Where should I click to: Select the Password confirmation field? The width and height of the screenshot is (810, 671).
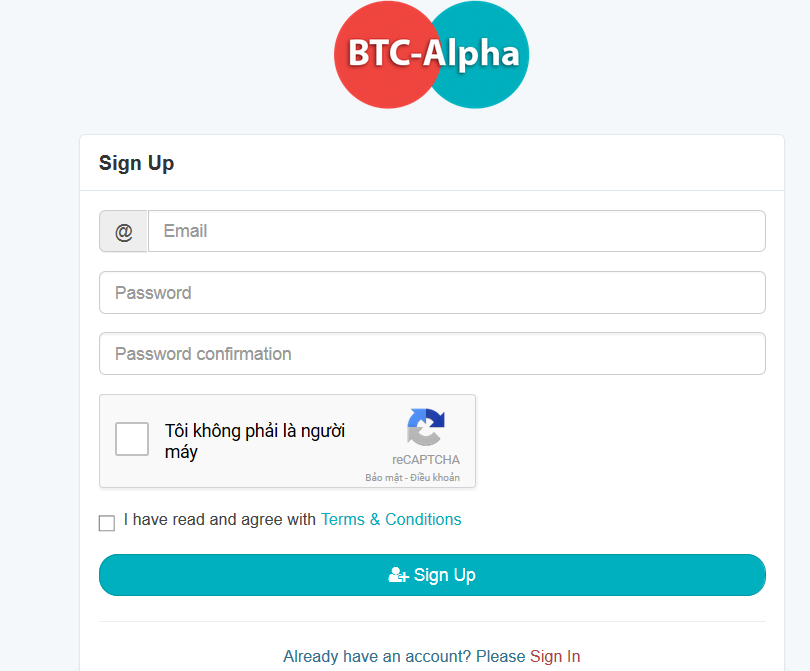click(432, 353)
